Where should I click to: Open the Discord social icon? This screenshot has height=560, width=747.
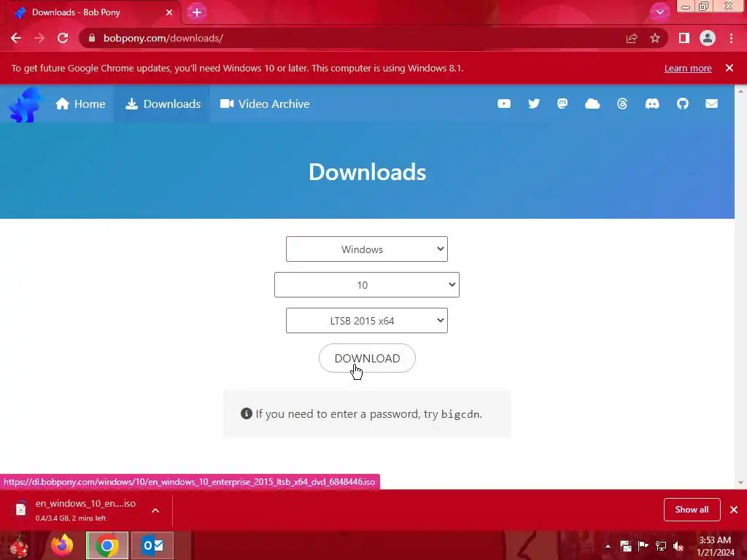(652, 104)
